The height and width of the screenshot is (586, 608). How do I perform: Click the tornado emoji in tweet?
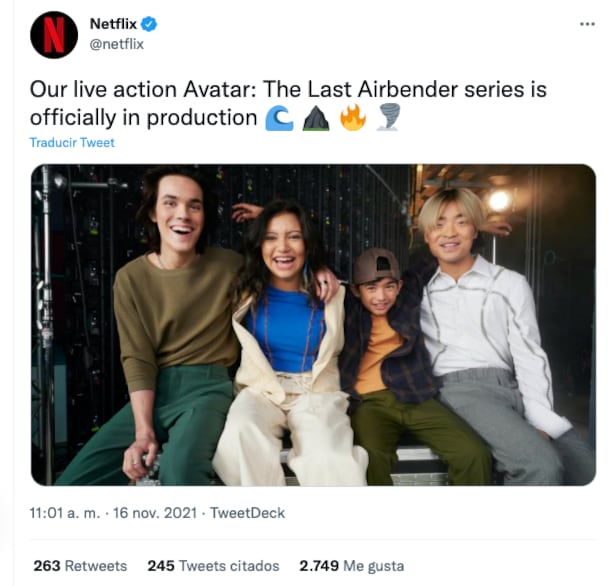point(389,118)
